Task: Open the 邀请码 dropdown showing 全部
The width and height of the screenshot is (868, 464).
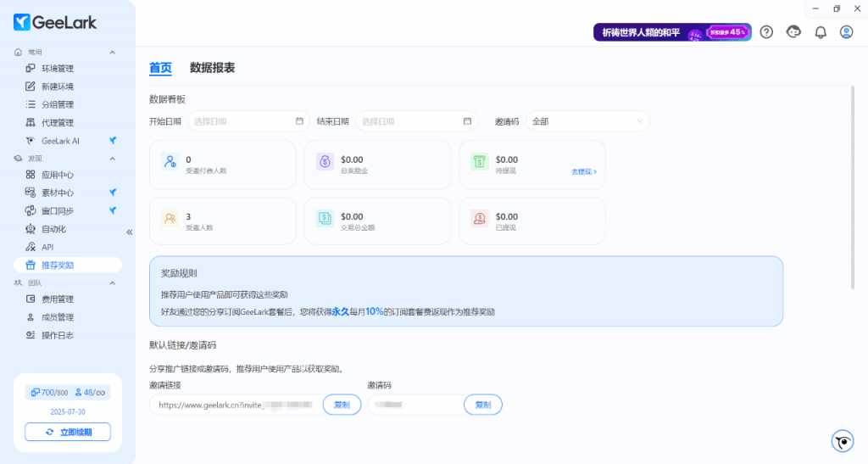Action: click(587, 121)
